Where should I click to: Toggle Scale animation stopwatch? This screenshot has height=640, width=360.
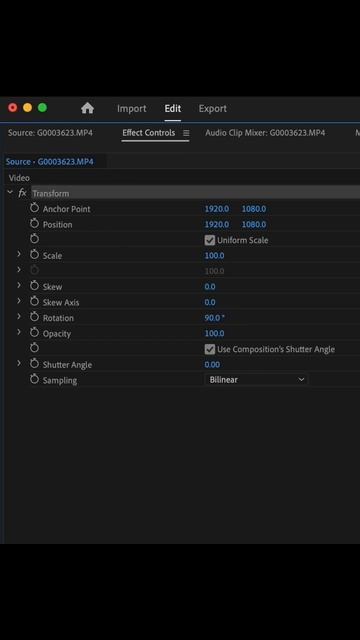[x=34, y=255]
